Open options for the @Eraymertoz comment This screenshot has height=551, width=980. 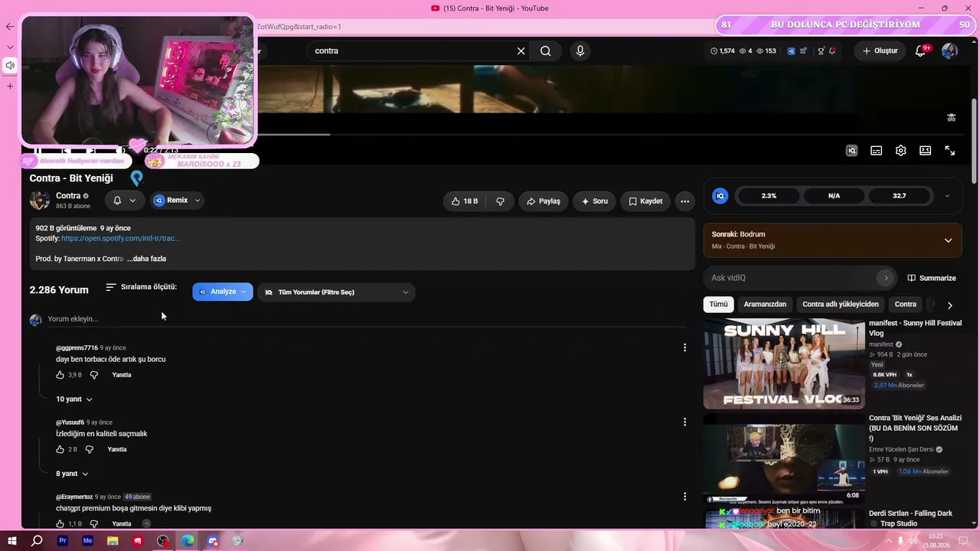[x=684, y=497]
